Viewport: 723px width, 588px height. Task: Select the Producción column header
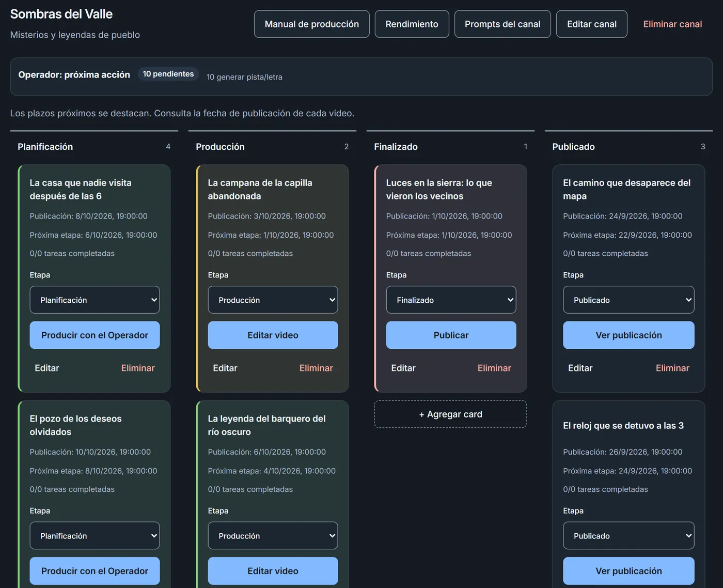[x=220, y=147]
